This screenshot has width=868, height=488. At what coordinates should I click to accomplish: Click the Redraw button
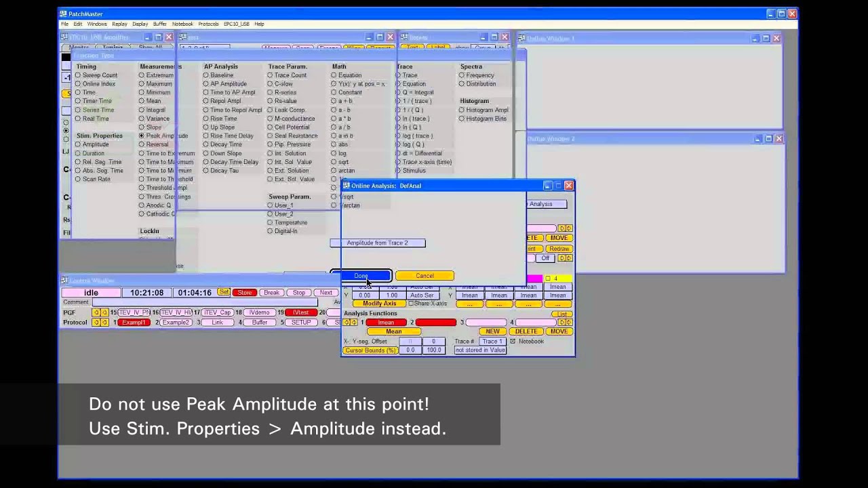(559, 249)
